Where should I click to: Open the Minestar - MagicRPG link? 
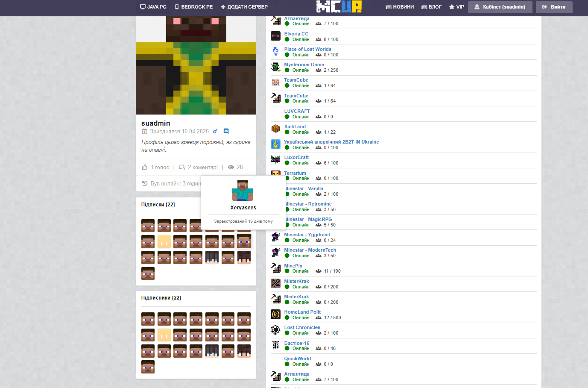(308, 219)
